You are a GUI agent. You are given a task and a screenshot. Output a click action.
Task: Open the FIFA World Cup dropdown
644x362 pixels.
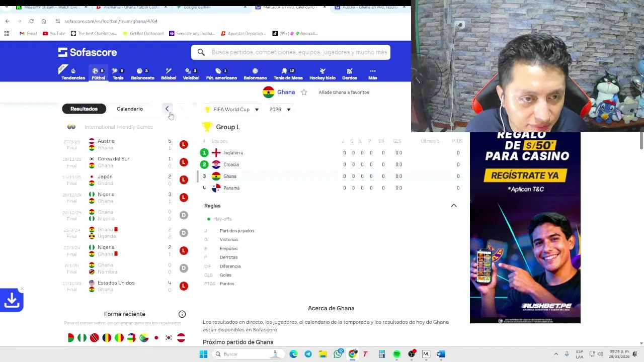(231, 109)
